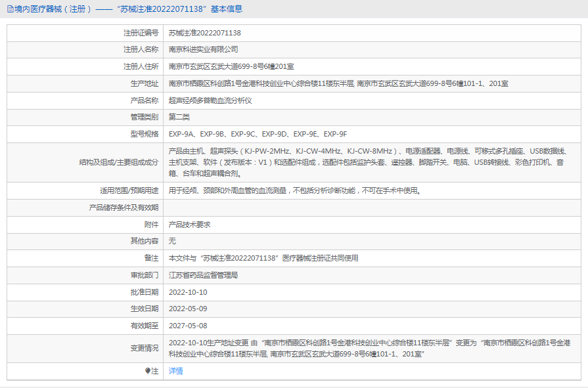Viewport: 588px width, 388px height.
Task: Select the value 第二类
Action: tap(179, 117)
